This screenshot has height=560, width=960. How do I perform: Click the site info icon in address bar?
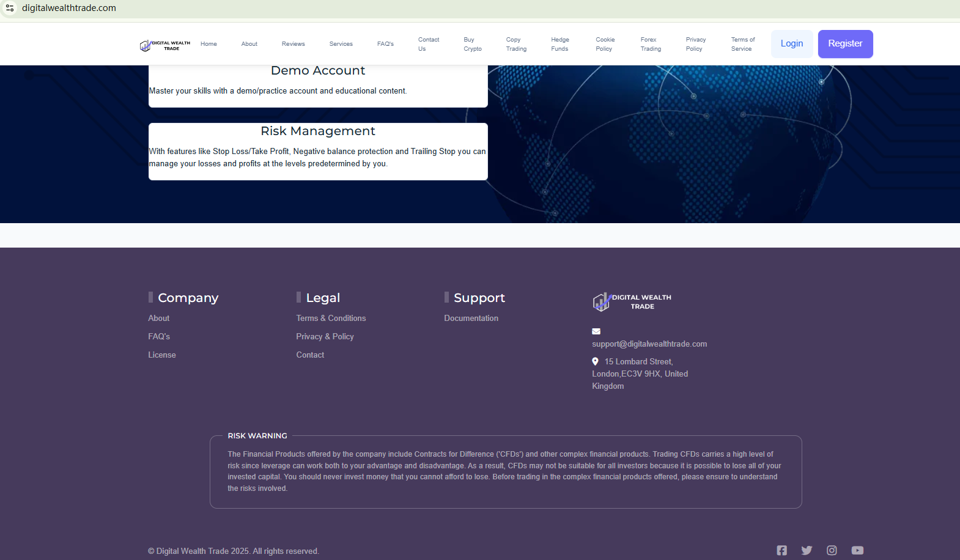10,8
